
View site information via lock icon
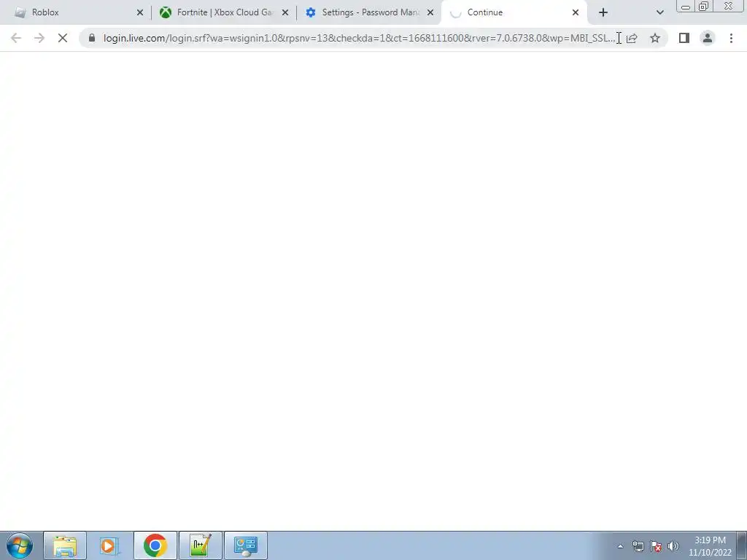point(92,38)
